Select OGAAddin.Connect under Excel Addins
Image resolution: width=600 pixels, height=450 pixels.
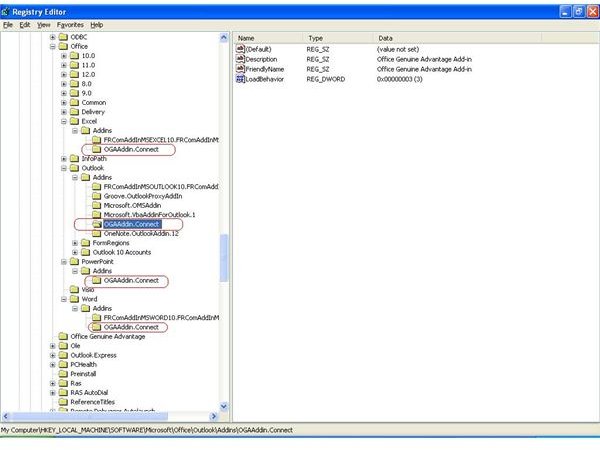(131, 149)
